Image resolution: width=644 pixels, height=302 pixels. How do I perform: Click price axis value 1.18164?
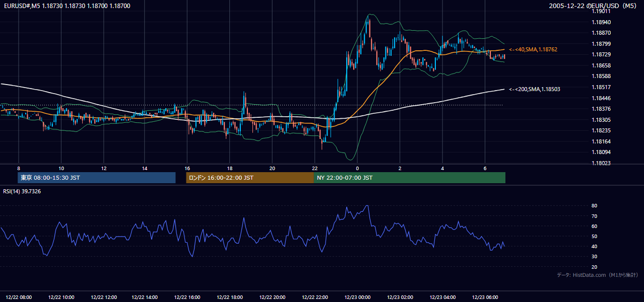tap(602, 141)
